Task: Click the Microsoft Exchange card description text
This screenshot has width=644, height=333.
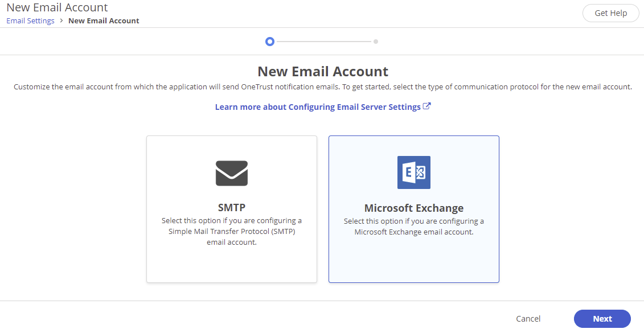Action: click(413, 227)
